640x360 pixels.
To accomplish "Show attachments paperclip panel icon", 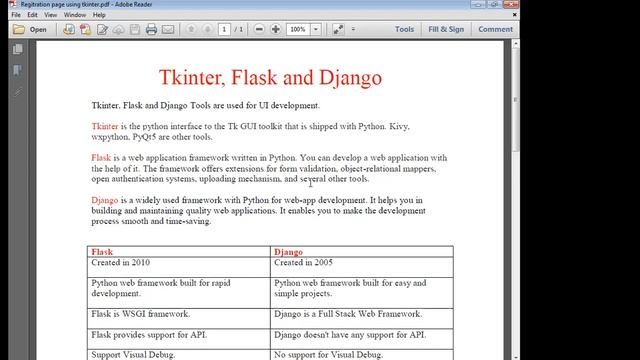I will 18,92.
